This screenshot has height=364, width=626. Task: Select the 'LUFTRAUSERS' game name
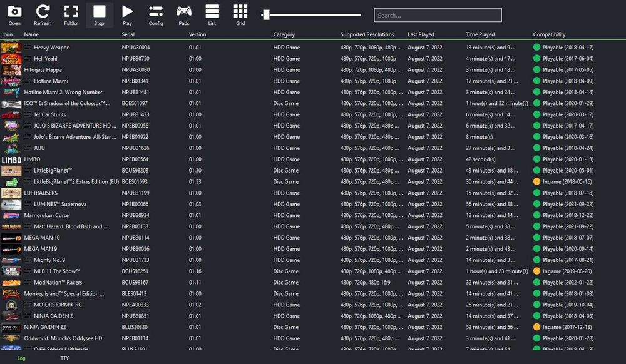pos(41,193)
